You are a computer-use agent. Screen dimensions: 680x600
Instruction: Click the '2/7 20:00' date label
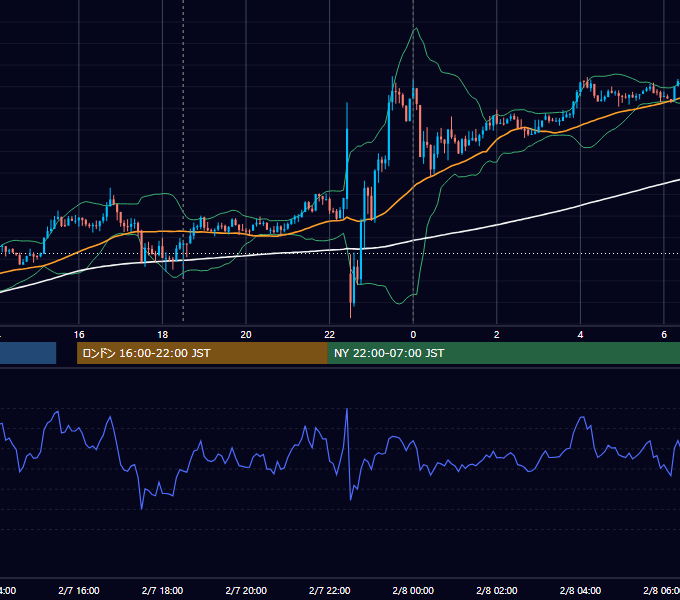(x=246, y=590)
